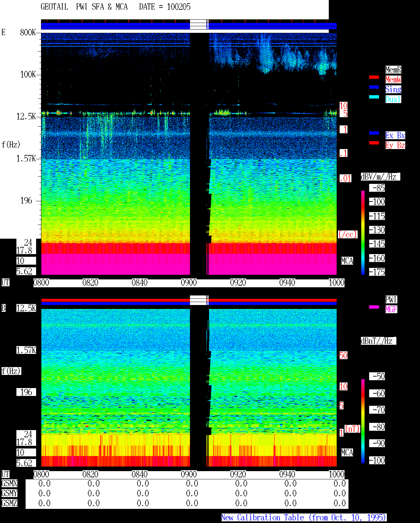Click the "-175" color scale value
The image size is (420, 523).
click(x=377, y=272)
